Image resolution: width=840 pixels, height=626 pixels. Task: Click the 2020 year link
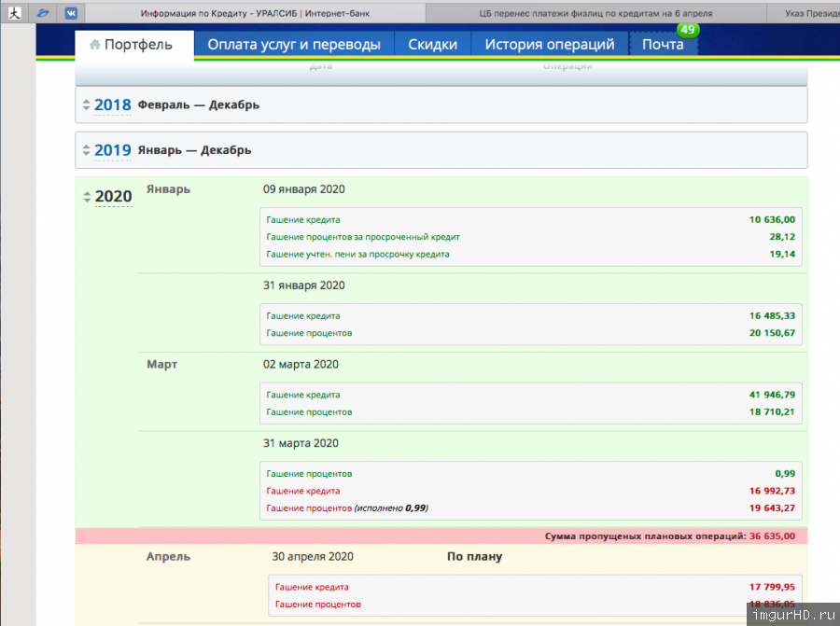114,197
